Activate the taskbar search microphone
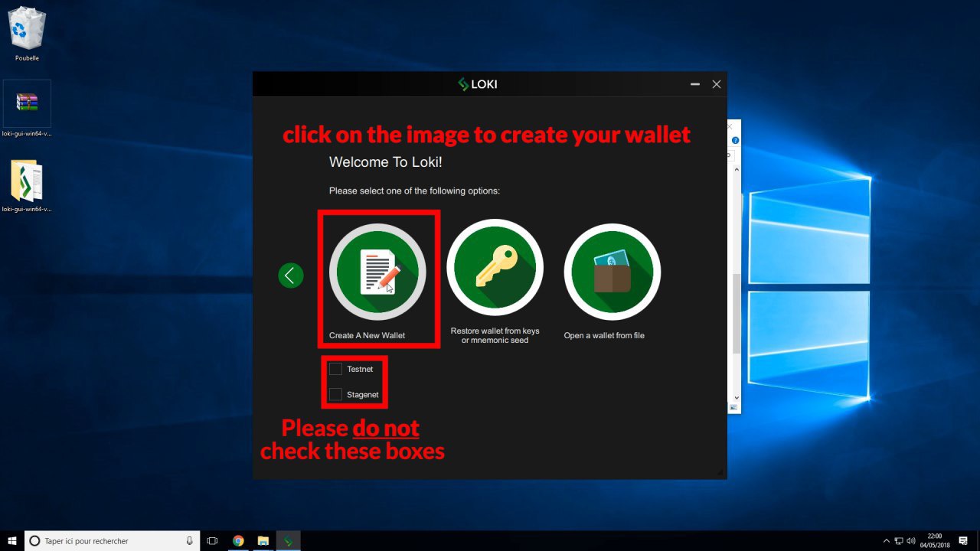Screen dimensions: 980x551 189,540
